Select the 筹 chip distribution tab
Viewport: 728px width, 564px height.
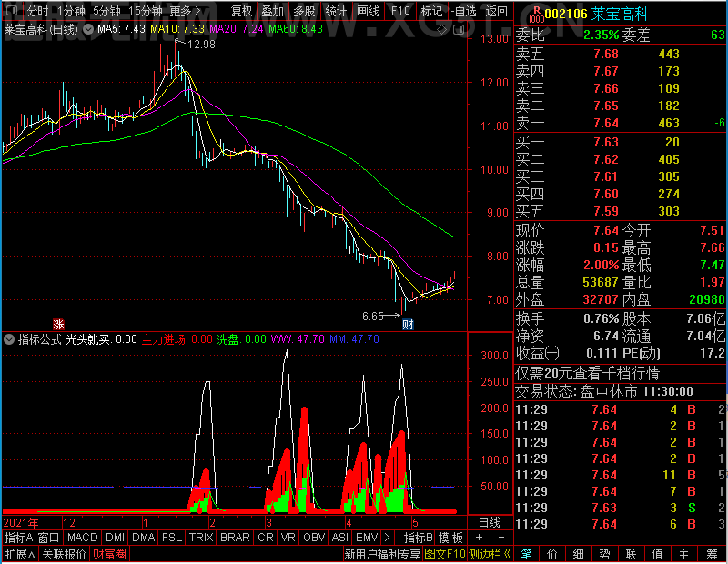pyautogui.click(x=713, y=554)
